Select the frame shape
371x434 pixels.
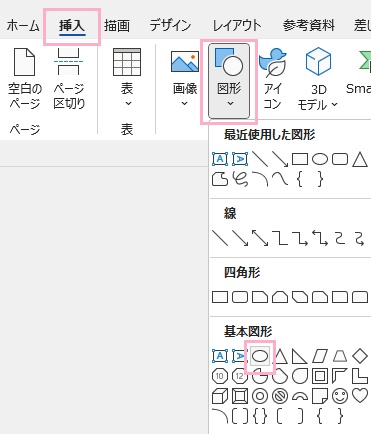click(320, 376)
